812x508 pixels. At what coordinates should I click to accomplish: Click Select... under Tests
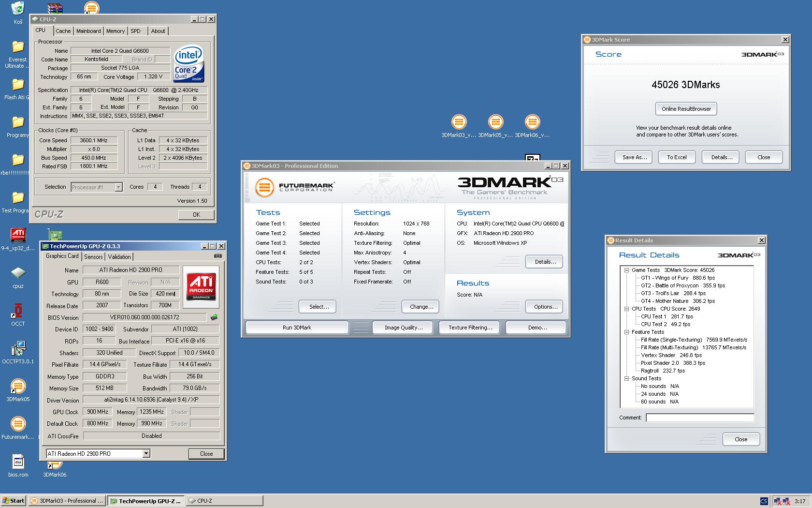click(x=317, y=307)
